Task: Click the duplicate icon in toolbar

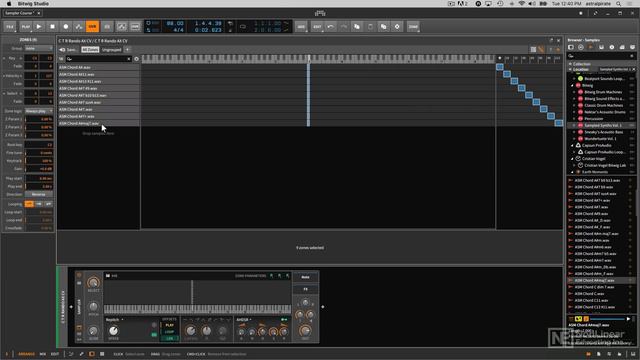Action: 383,27
